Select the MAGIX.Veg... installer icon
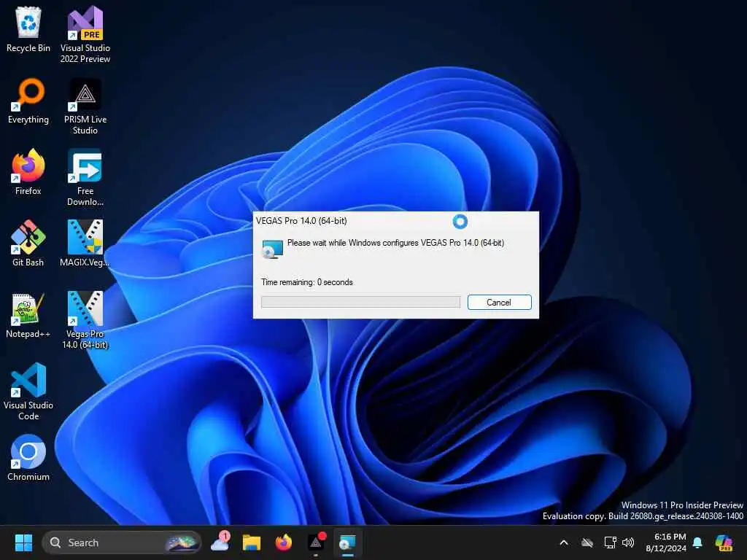 point(85,244)
